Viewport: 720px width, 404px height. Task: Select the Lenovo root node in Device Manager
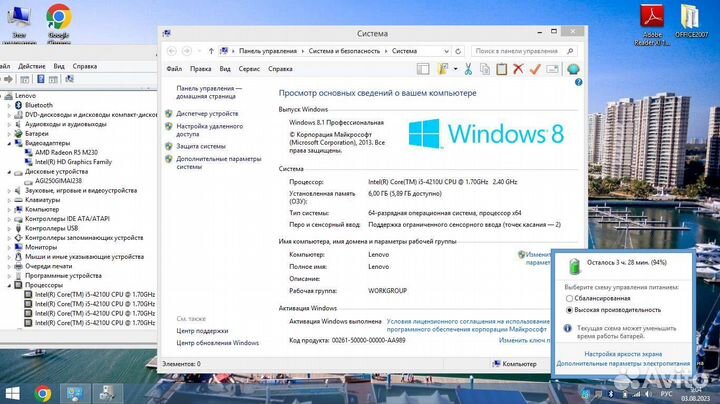pos(25,95)
